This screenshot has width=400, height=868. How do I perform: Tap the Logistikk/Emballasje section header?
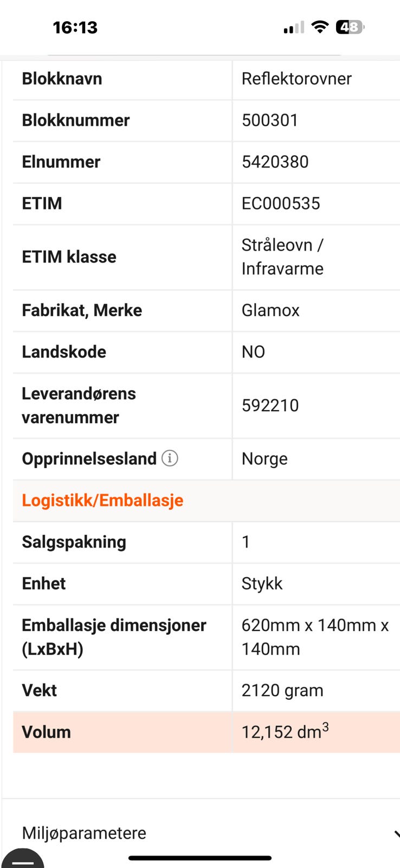point(102,500)
